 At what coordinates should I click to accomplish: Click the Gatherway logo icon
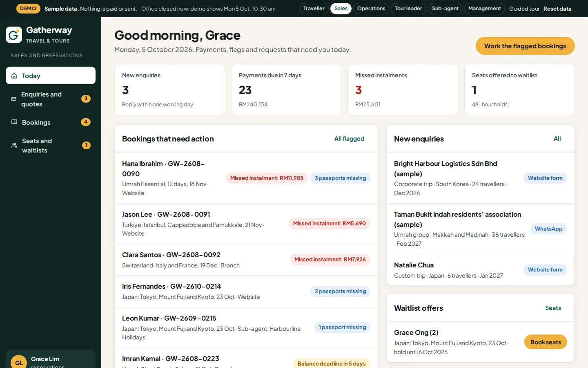(x=14, y=35)
